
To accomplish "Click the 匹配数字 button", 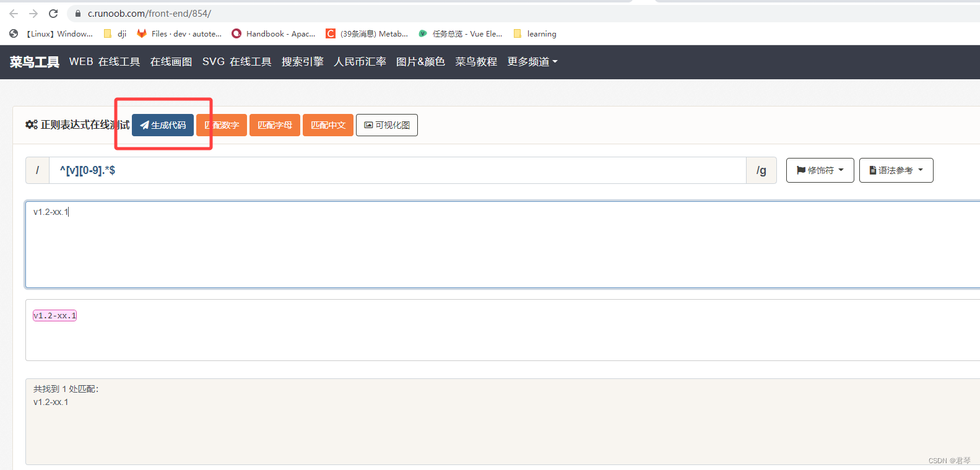I will [222, 125].
